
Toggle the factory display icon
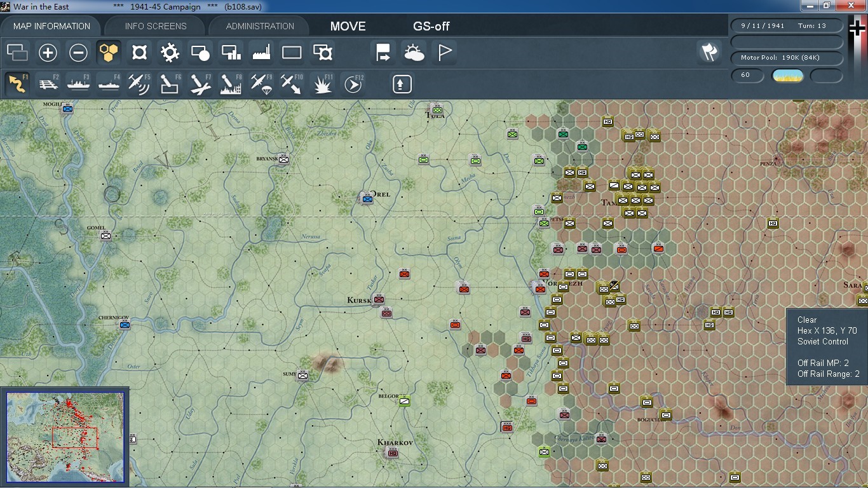click(x=261, y=53)
